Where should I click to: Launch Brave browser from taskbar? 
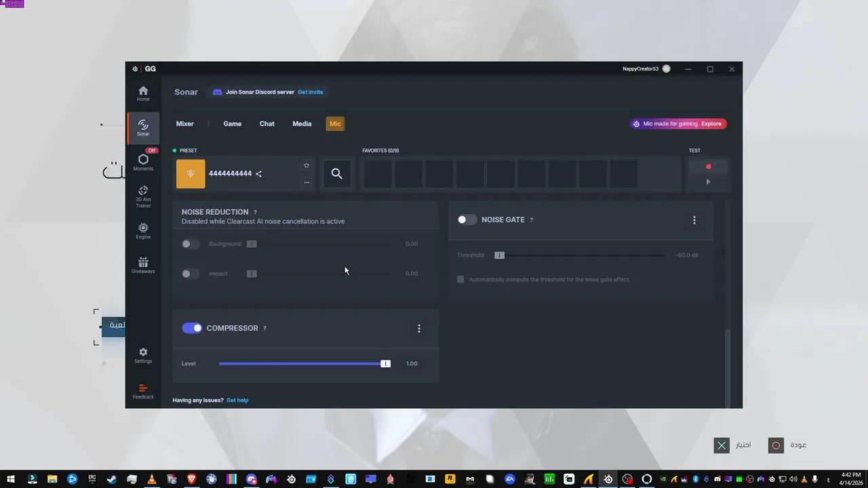191,479
